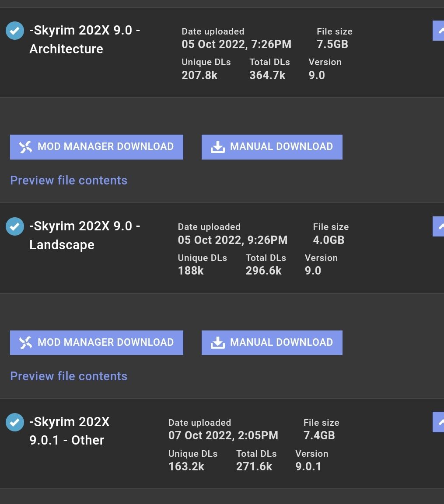Screen dimensions: 444x504
Task: Click Manual Download for Architecture file
Action: coord(272,147)
